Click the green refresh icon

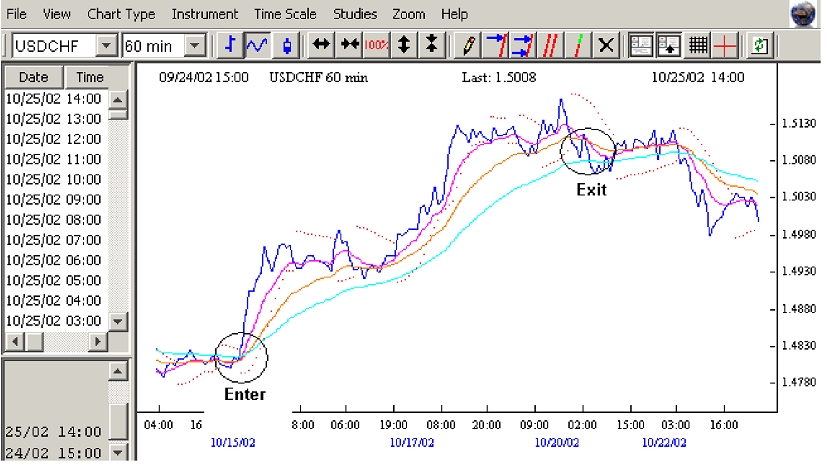tap(760, 44)
